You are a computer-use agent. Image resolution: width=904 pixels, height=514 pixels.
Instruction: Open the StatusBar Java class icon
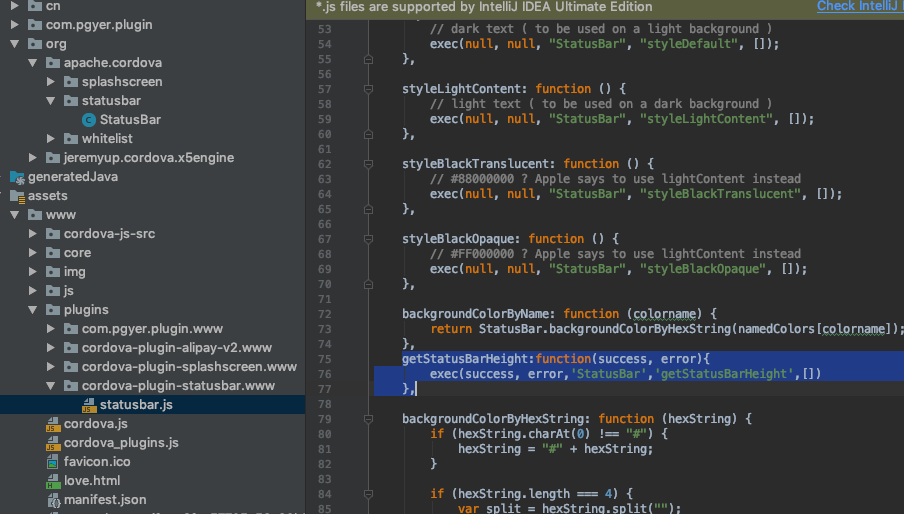tap(89, 120)
